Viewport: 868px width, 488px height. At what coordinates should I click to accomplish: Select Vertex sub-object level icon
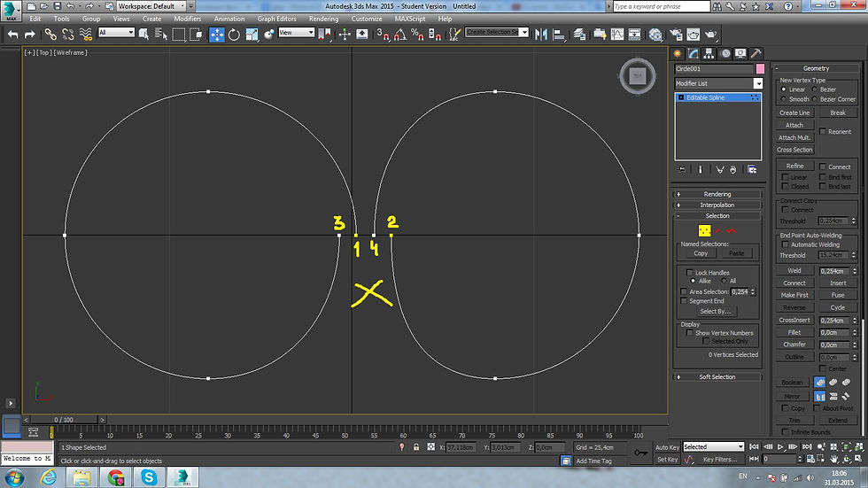coord(704,230)
